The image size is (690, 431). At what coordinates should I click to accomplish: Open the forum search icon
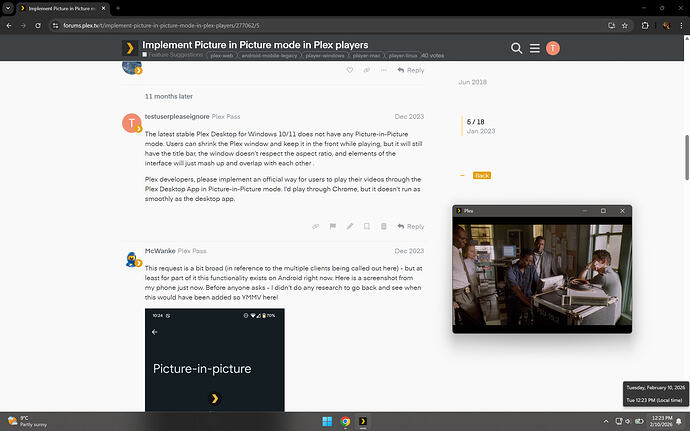pyautogui.click(x=516, y=48)
